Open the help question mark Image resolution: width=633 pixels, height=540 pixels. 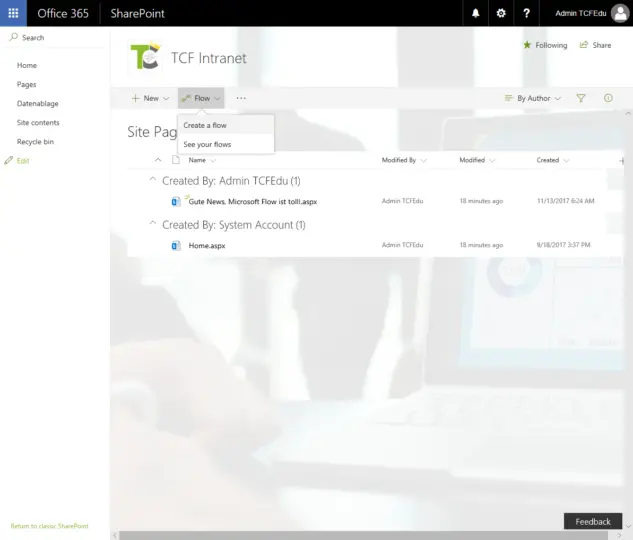(x=526, y=13)
